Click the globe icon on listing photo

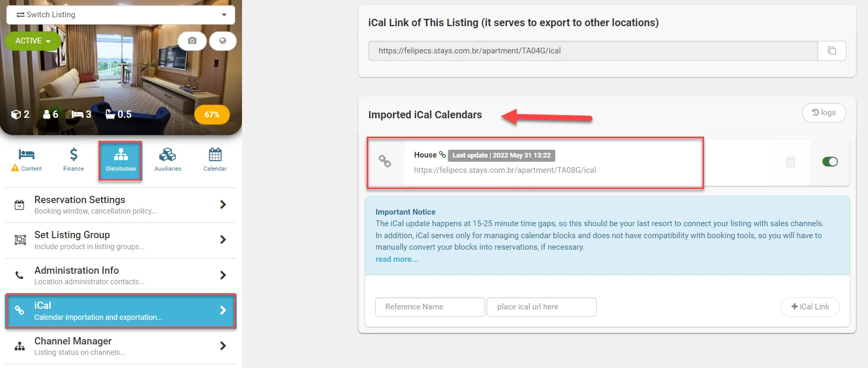(x=223, y=41)
